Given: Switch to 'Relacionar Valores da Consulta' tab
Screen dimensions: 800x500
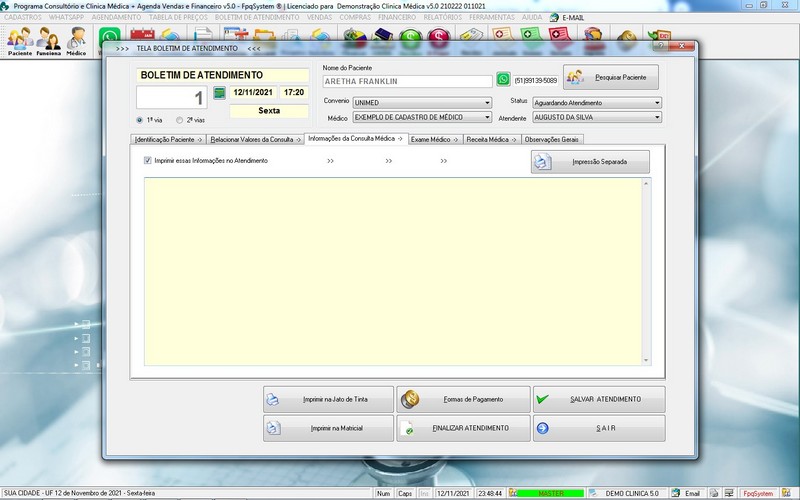Looking at the screenshot, I should tap(256, 139).
